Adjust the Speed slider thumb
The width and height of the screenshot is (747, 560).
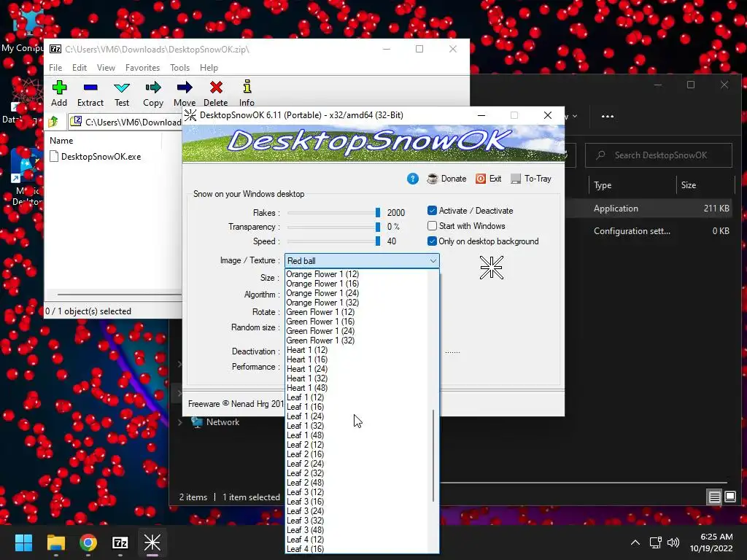[x=378, y=241]
